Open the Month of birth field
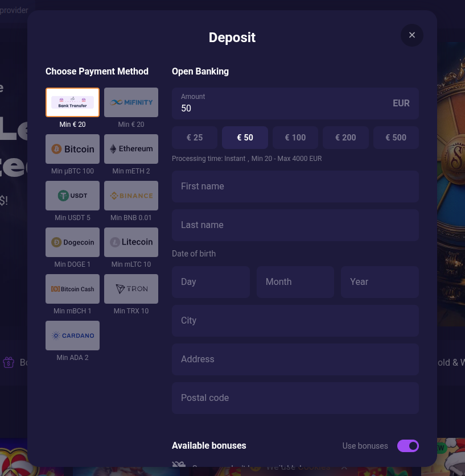Image resolution: width=465 pixels, height=476 pixels. point(295,282)
